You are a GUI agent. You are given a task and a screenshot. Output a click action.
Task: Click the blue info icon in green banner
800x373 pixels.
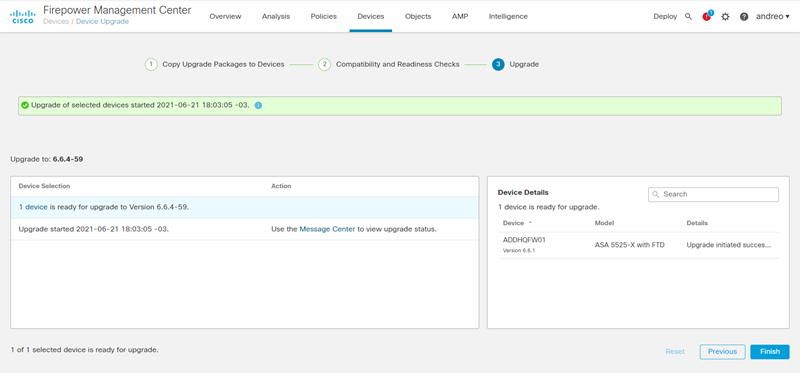coord(258,106)
